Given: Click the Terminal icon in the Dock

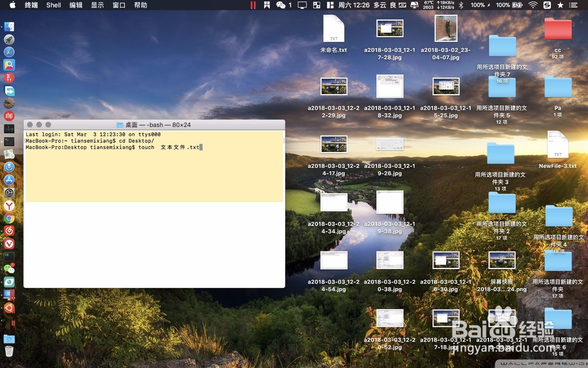Looking at the screenshot, I should [x=9, y=141].
